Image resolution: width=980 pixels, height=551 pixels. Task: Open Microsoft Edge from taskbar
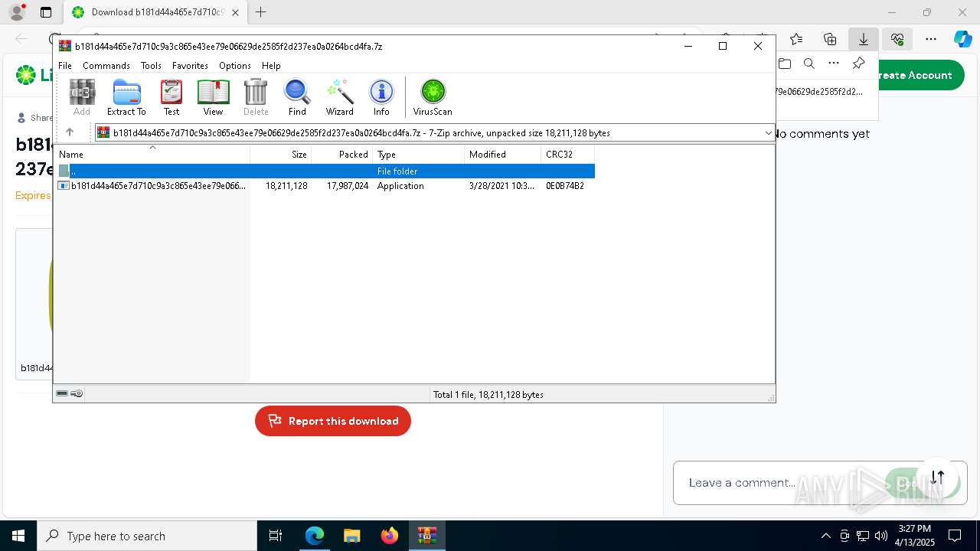(x=315, y=536)
